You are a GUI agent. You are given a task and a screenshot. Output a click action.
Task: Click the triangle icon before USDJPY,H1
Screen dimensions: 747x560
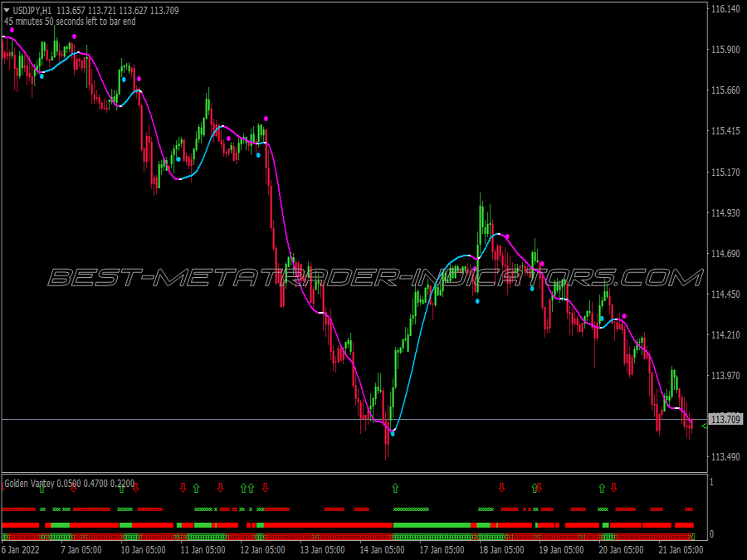click(x=7, y=10)
